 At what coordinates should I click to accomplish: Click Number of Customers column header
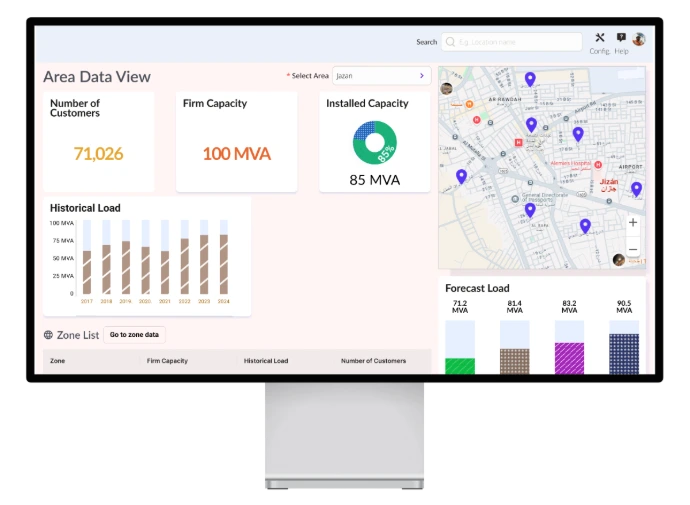pyautogui.click(x=373, y=361)
